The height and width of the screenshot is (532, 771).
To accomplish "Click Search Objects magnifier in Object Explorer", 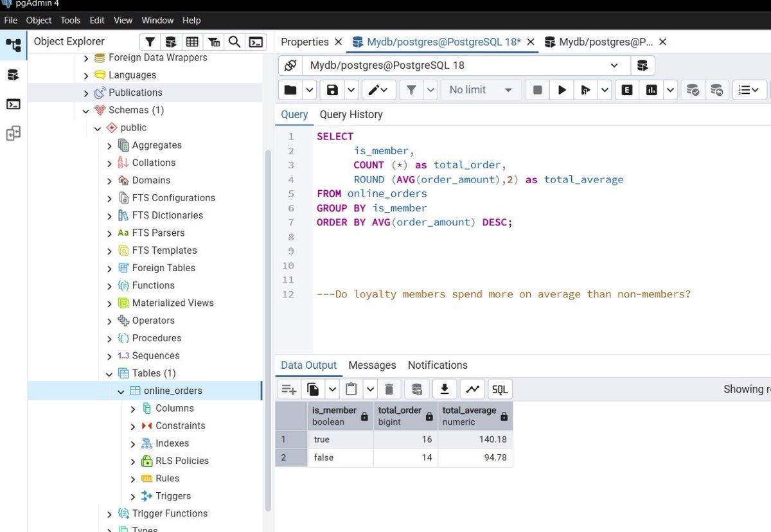I will (235, 42).
